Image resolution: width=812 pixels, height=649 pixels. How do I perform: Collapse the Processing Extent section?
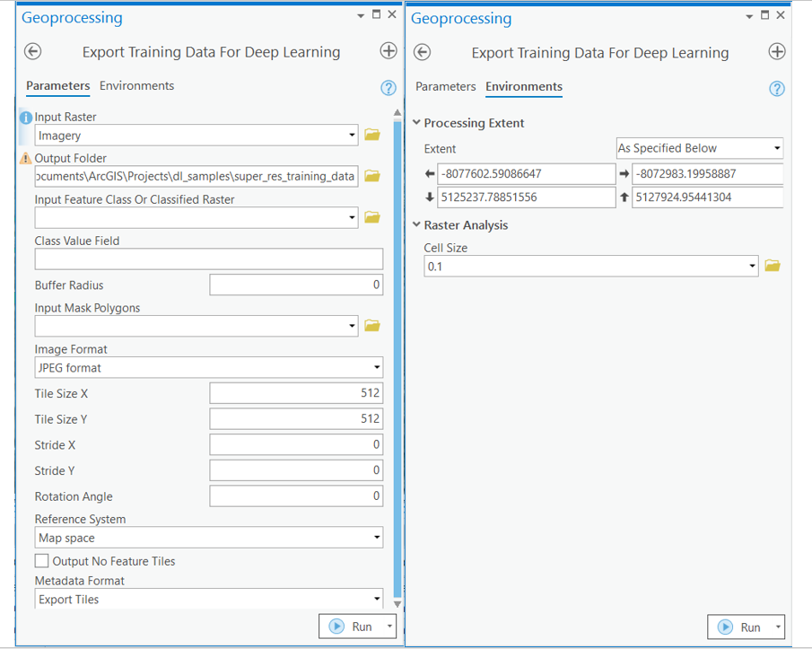click(416, 123)
